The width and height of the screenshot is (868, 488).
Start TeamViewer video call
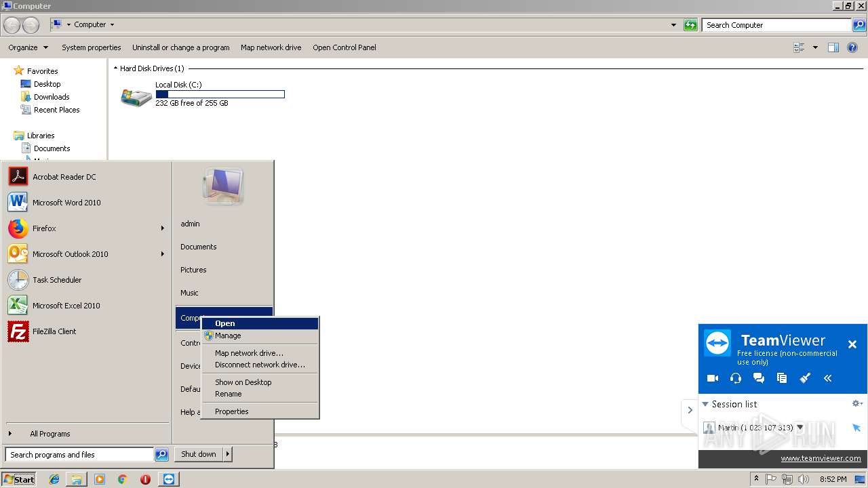pos(712,378)
